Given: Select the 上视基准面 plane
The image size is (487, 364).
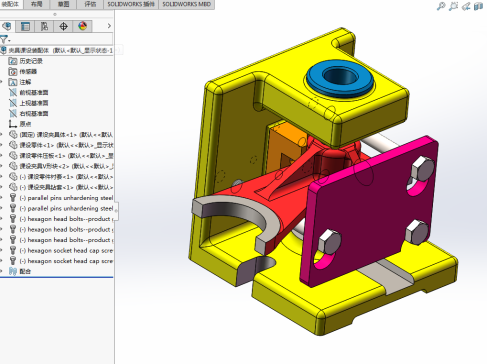Looking at the screenshot, I should pos(28,103).
